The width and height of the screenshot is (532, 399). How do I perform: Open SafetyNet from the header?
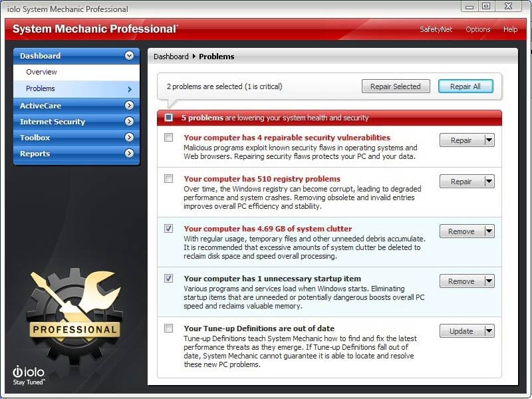[436, 29]
